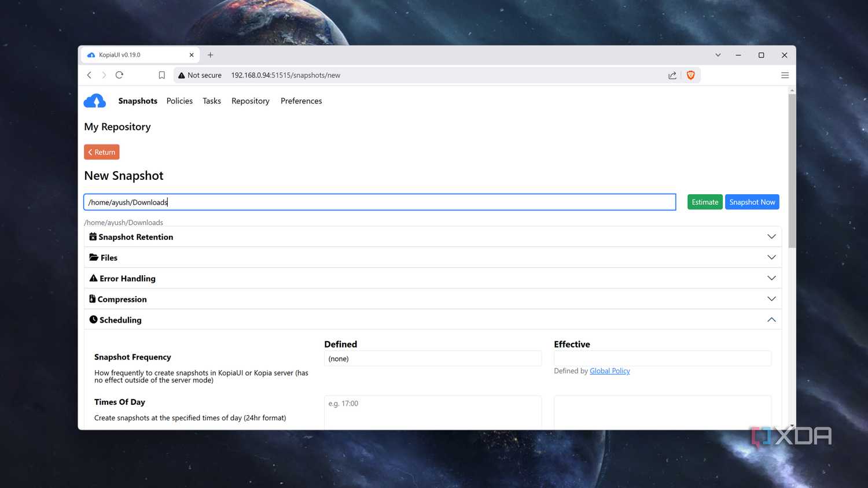
Task: Click the My Repository heading
Action: coord(117,127)
